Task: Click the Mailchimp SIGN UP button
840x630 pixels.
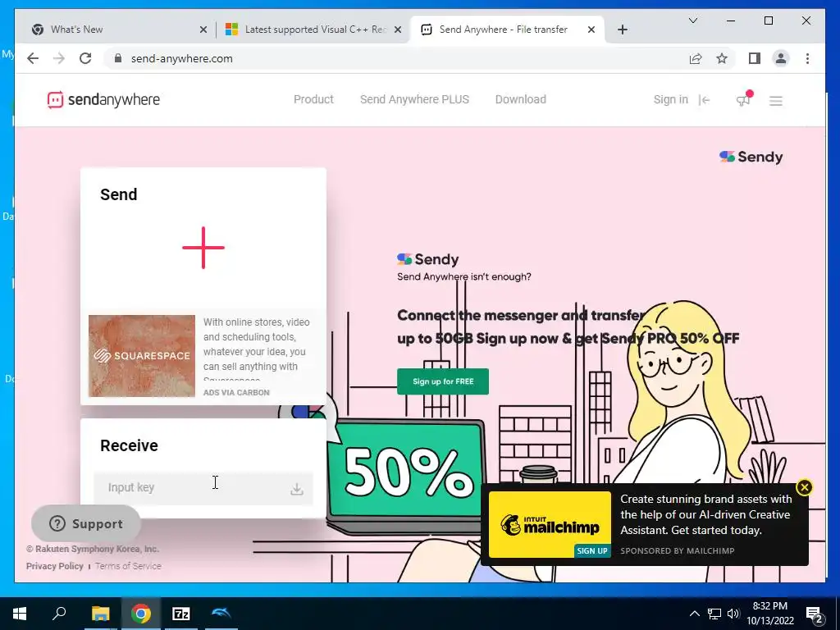Action: coord(592,550)
